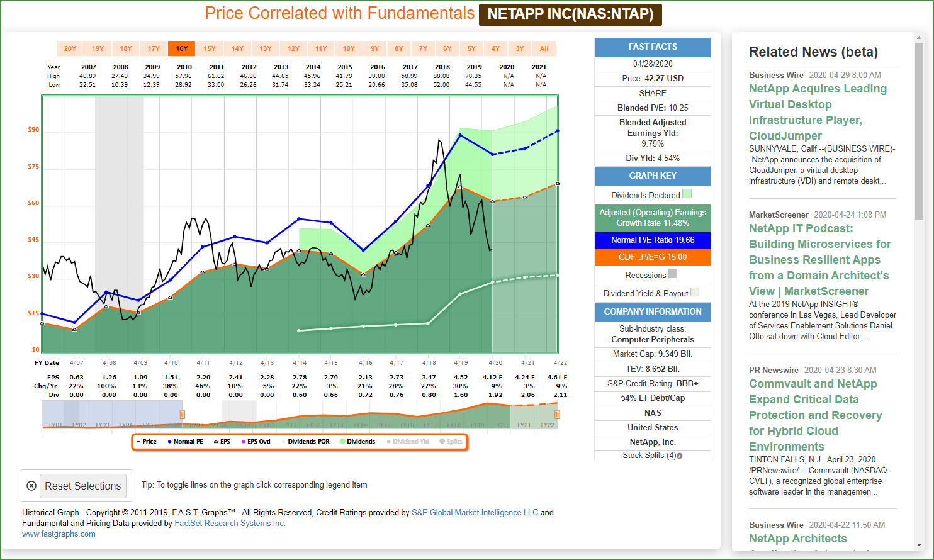Click the Stock Splits help icon
The height and width of the screenshot is (560, 934).
click(679, 456)
